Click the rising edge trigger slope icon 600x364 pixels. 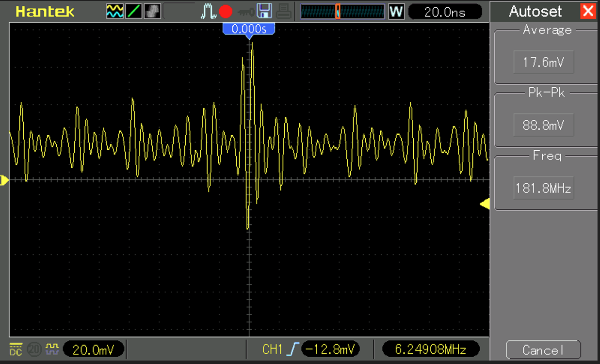click(292, 349)
